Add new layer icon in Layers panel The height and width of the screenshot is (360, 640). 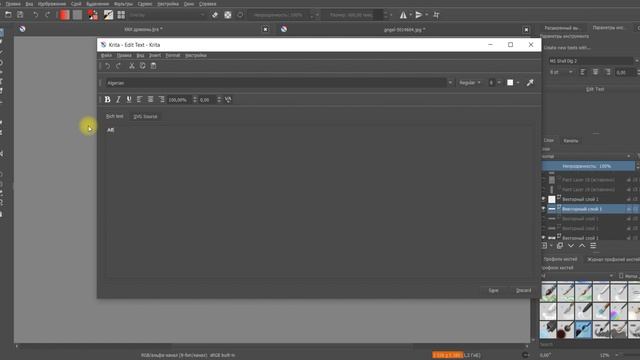tap(544, 245)
